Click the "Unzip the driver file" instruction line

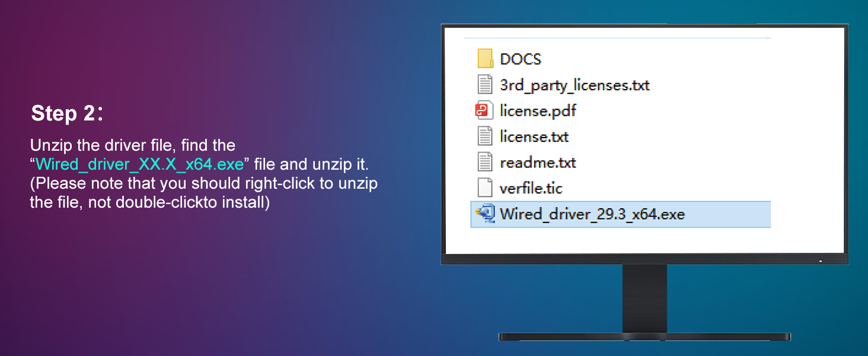pyautogui.click(x=132, y=145)
